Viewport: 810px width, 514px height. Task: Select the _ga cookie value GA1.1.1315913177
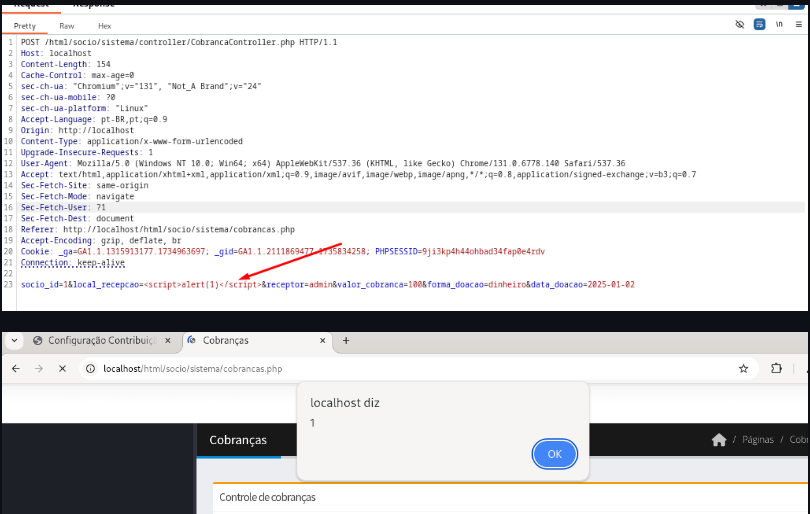(x=141, y=252)
